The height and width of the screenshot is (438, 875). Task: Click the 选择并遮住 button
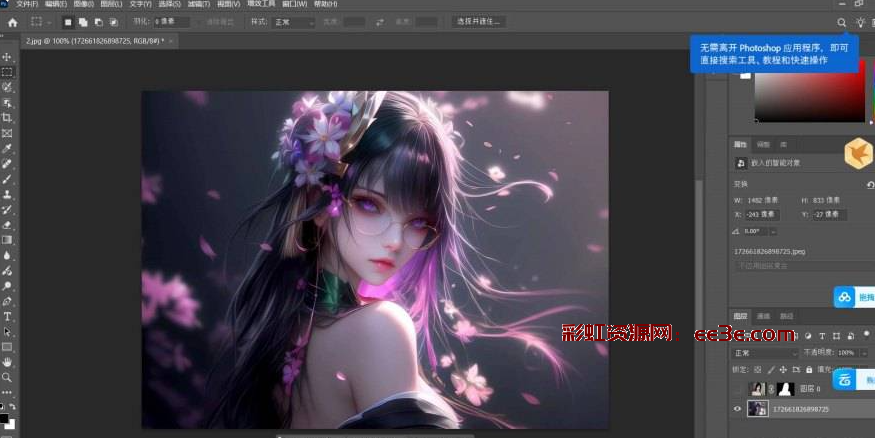478,21
